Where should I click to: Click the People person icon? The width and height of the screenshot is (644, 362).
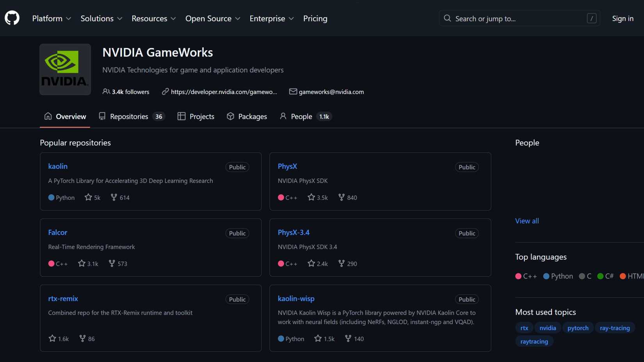click(283, 116)
